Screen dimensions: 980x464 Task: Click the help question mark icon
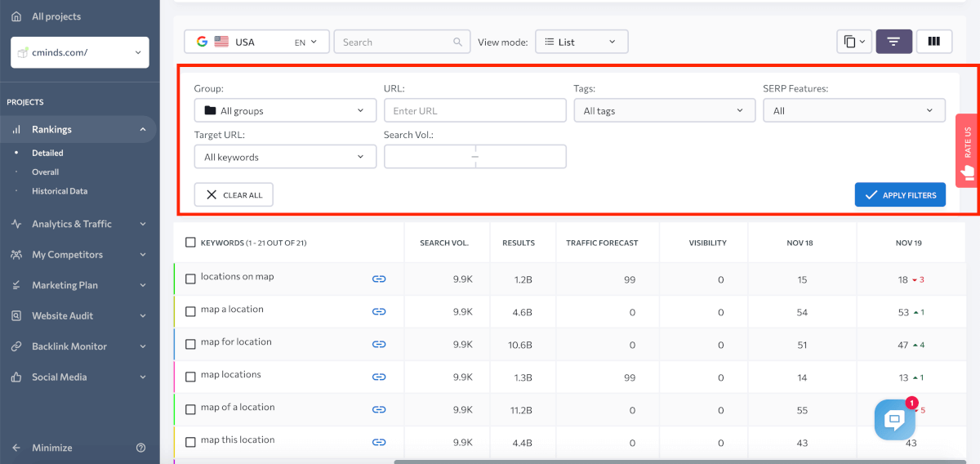[x=140, y=448]
